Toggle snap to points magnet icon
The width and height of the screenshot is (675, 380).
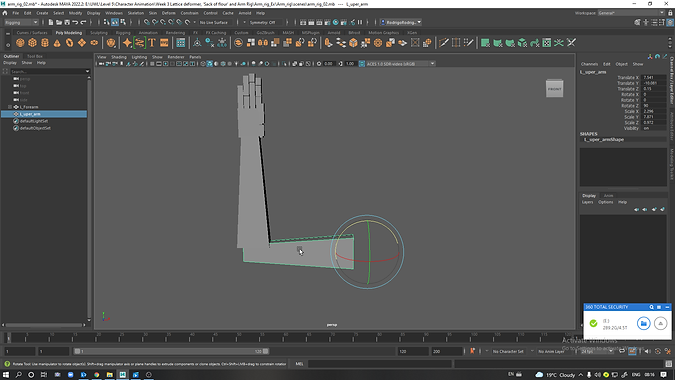click(x=163, y=22)
